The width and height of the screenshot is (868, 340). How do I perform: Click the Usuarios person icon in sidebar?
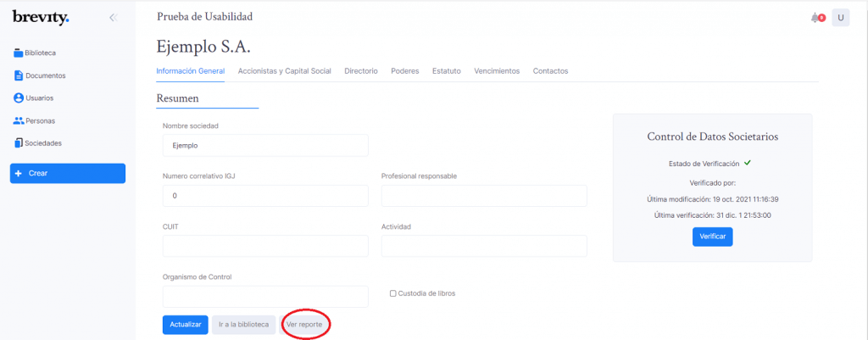tap(19, 98)
